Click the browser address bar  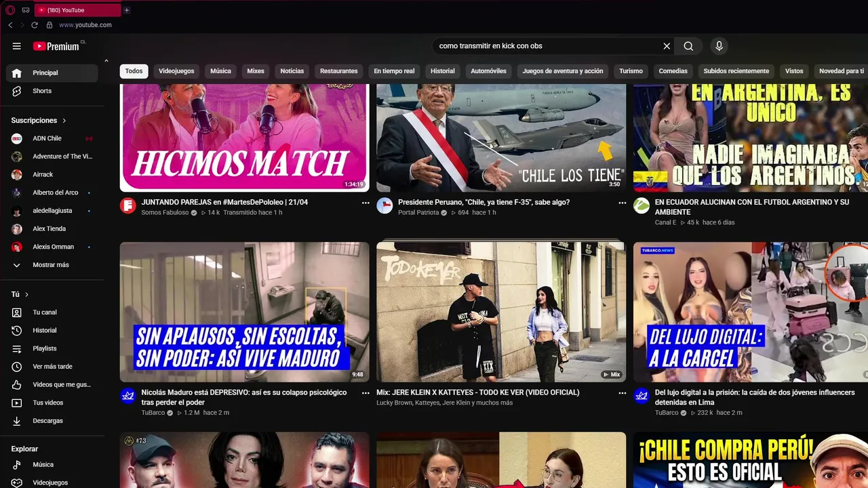point(85,25)
